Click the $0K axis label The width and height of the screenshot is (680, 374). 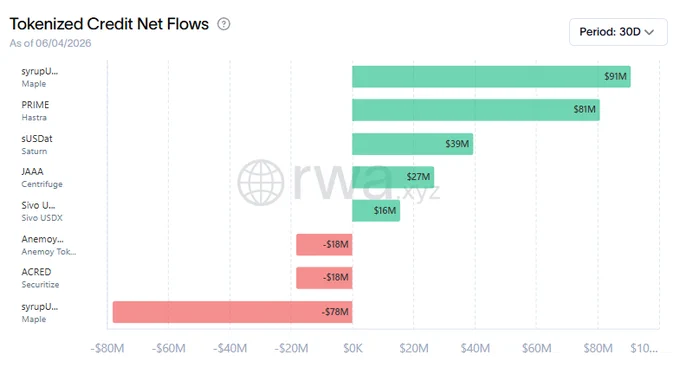tap(353, 348)
